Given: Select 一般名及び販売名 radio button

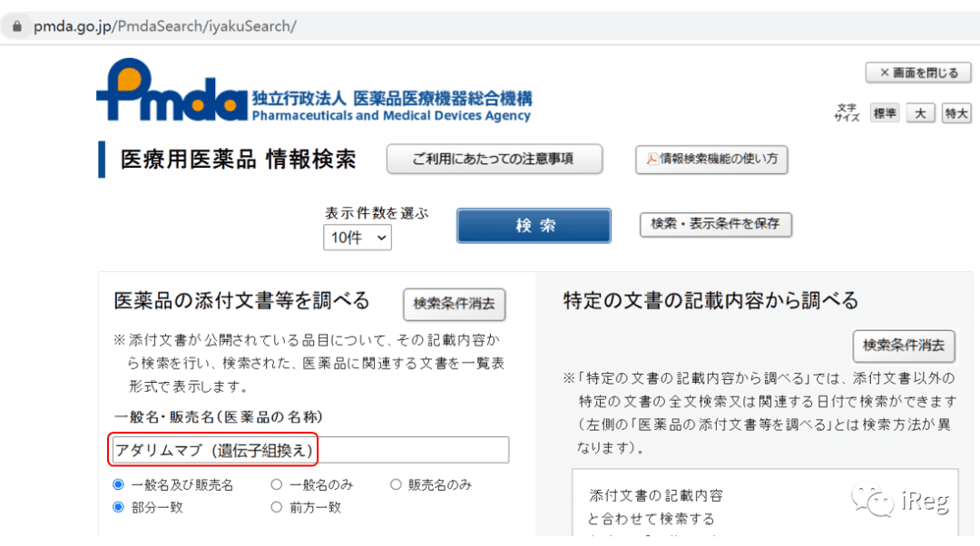Looking at the screenshot, I should pos(118,484).
